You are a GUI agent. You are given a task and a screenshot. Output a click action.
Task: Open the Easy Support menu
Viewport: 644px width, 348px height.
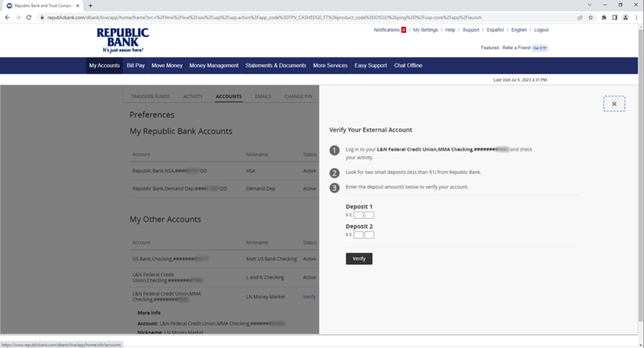[371, 66]
